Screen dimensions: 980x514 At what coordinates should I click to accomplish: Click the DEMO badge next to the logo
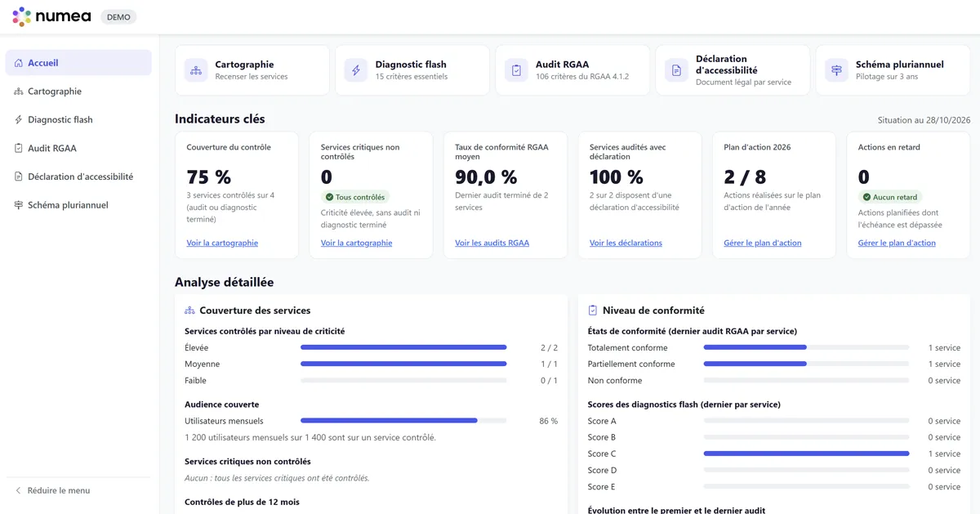[x=118, y=17]
